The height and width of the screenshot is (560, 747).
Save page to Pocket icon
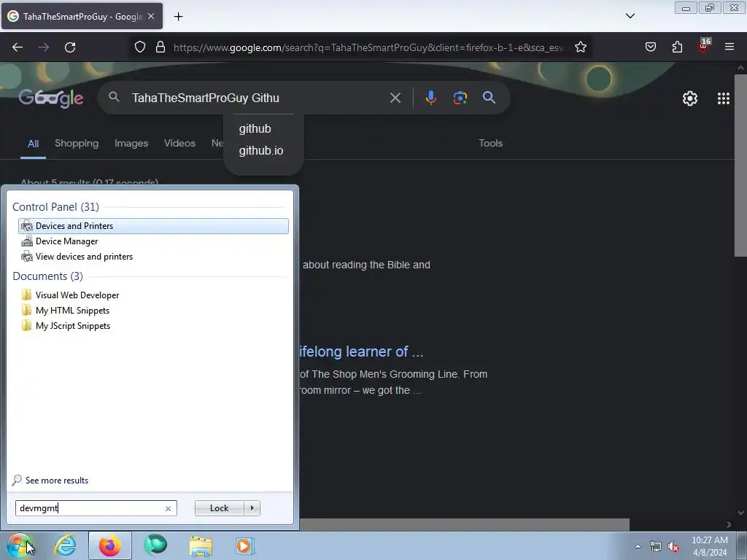pos(651,47)
